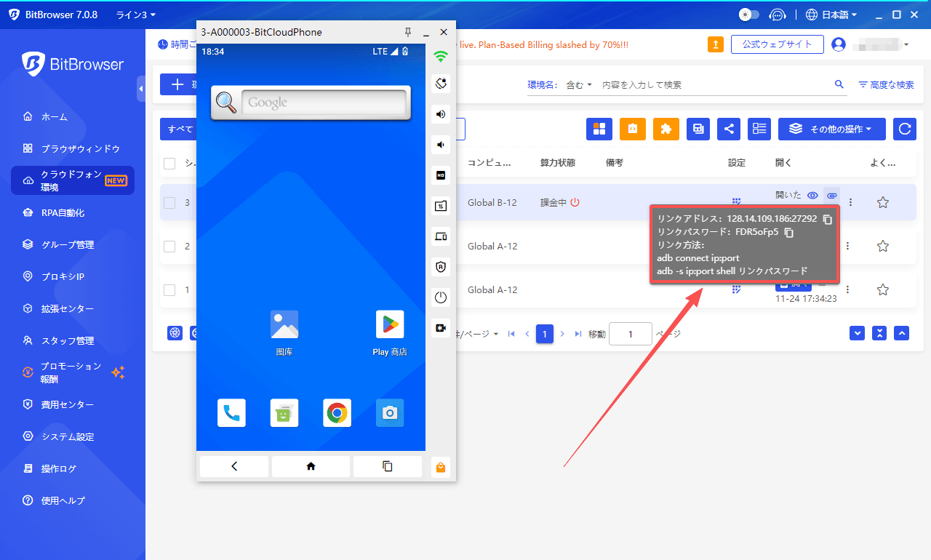
Task: Click the page jump number field
Action: [630, 334]
